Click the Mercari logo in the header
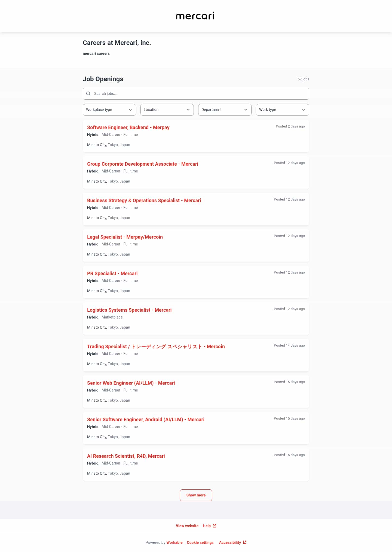392x552 pixels. [195, 16]
